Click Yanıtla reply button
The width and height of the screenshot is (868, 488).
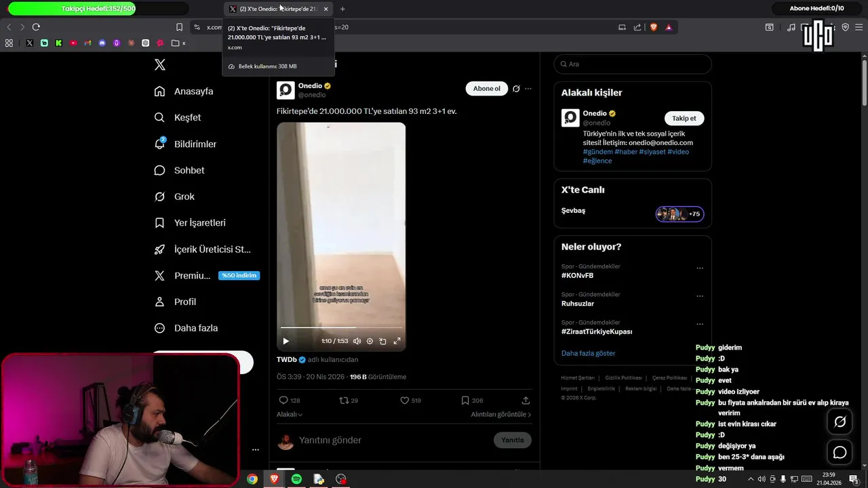(x=512, y=440)
